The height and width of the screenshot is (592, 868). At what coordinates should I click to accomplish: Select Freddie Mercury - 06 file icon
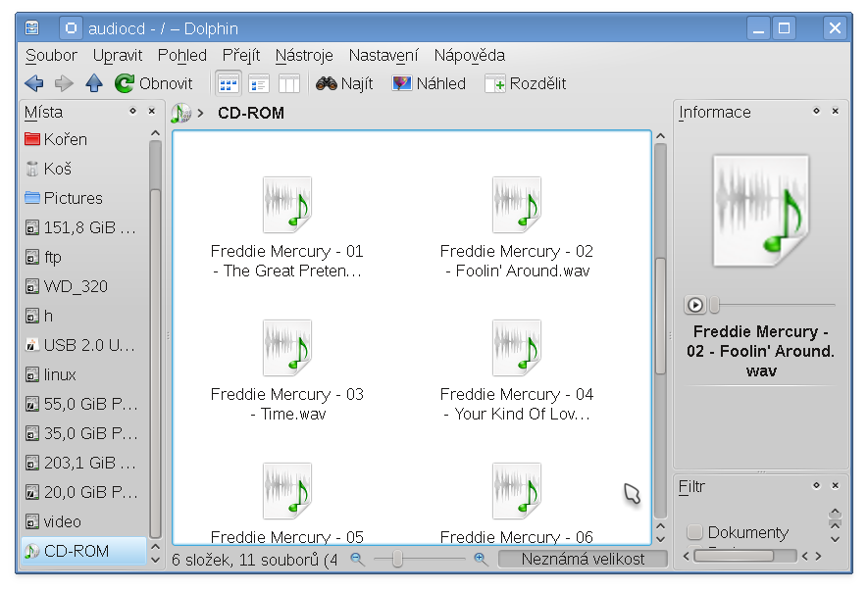(x=517, y=491)
